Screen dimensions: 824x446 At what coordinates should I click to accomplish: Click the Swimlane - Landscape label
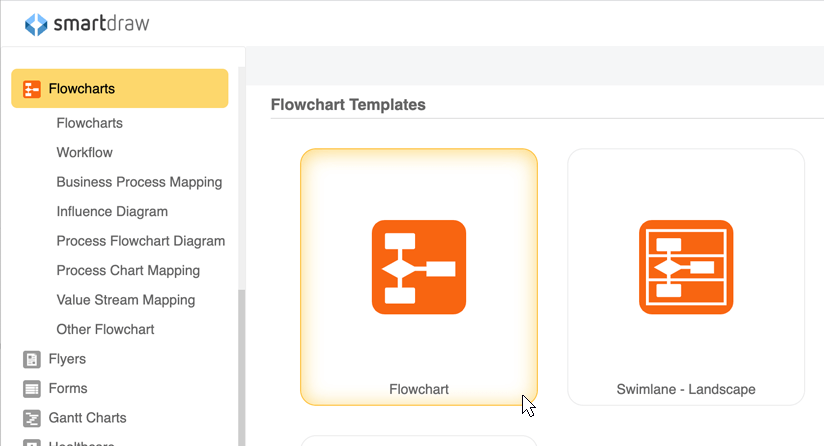(x=686, y=389)
